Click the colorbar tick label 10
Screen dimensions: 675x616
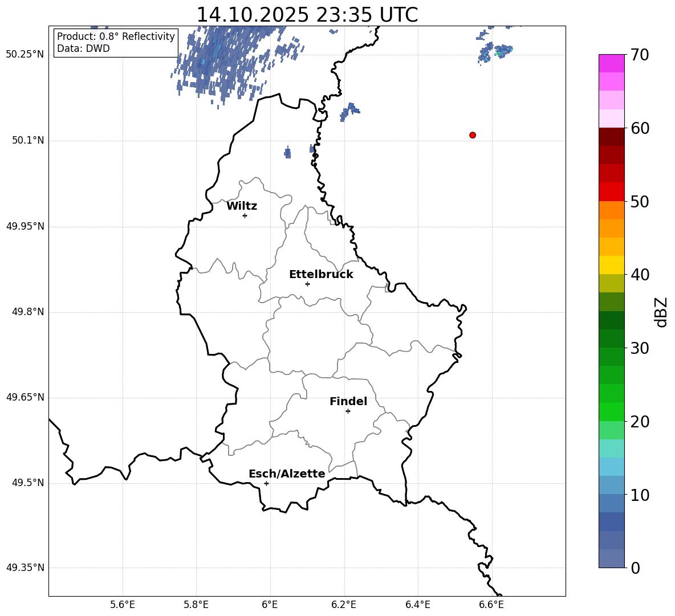[x=640, y=495]
